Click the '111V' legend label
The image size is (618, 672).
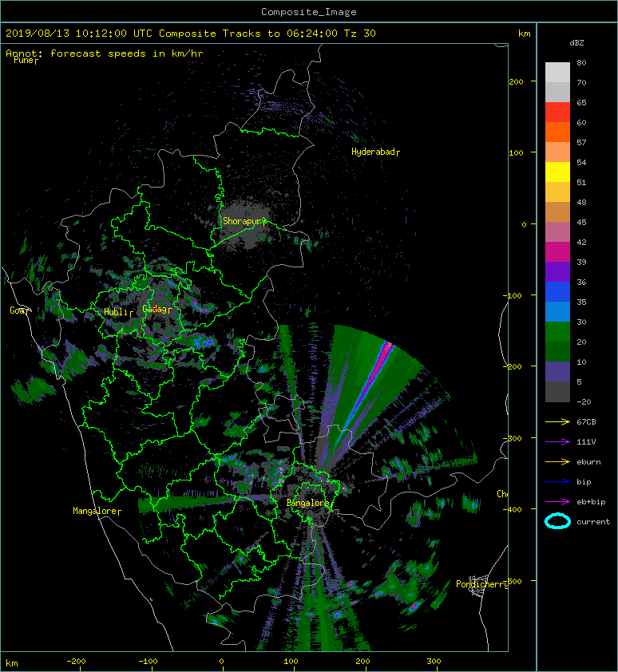pos(586,441)
